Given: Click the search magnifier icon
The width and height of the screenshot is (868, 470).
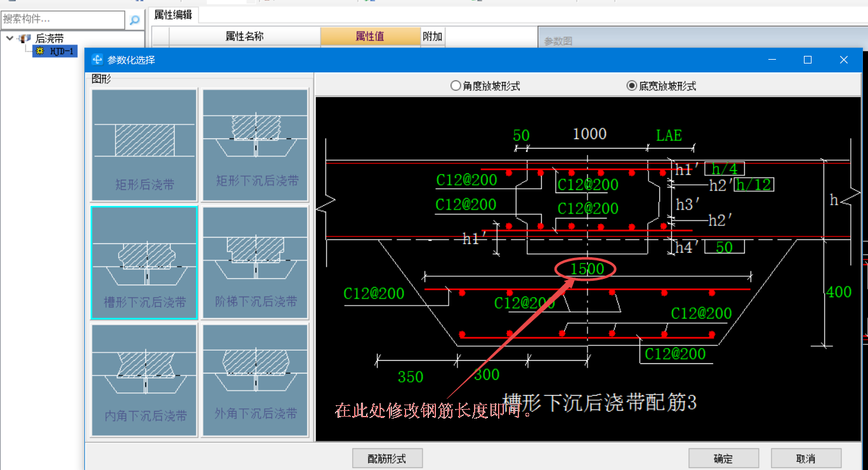Looking at the screenshot, I should [x=135, y=20].
